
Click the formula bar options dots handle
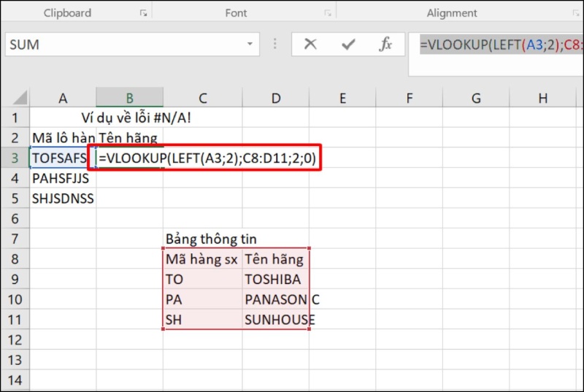point(275,44)
